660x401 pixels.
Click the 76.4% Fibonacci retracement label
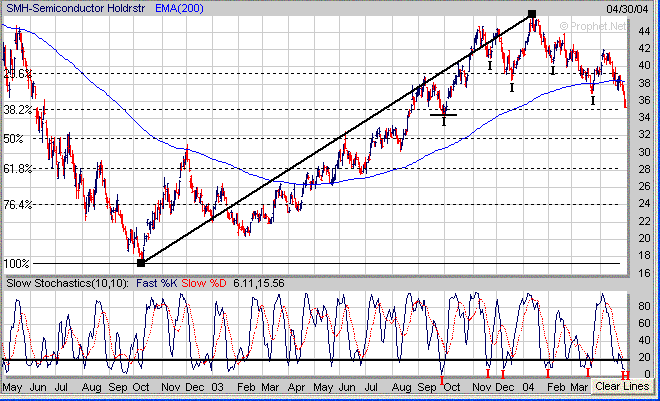(x=18, y=204)
